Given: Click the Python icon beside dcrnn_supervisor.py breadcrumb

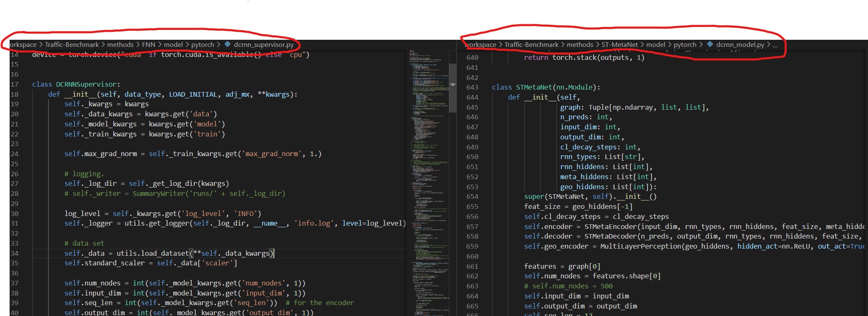Looking at the screenshot, I should (228, 44).
